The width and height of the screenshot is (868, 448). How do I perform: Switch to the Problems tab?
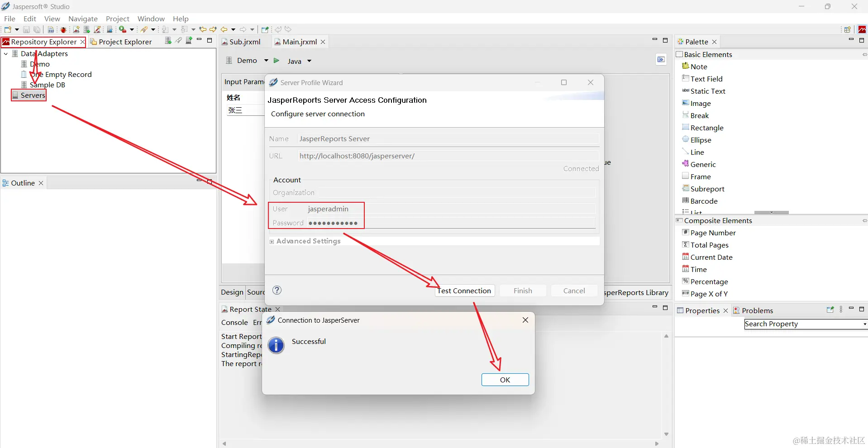click(753, 310)
